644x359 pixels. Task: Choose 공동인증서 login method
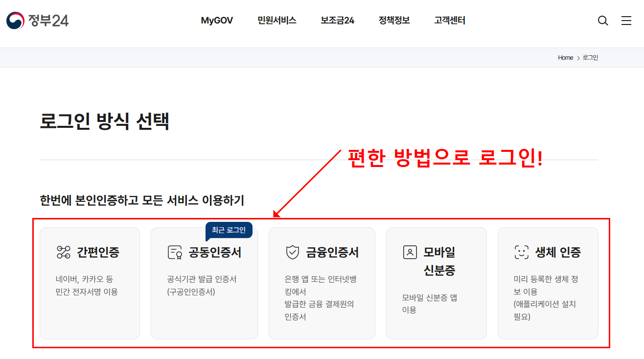click(x=204, y=283)
